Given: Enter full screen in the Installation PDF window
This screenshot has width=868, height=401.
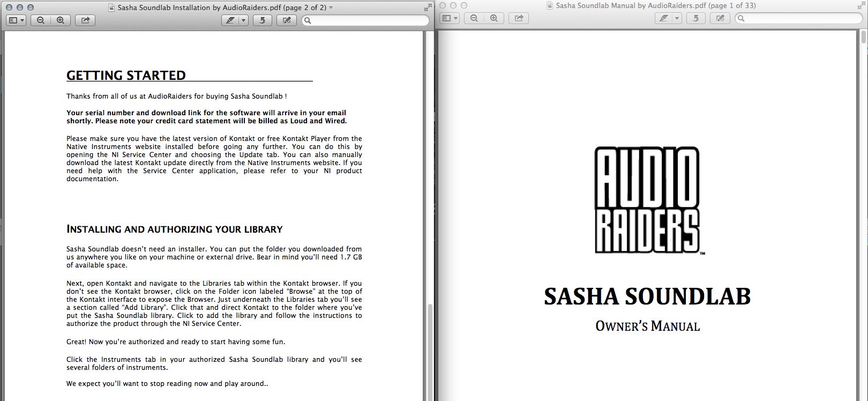Looking at the screenshot, I should [427, 8].
